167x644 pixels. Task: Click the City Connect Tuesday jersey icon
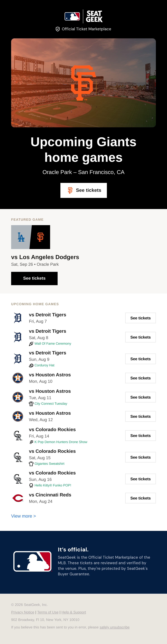click(x=31, y=403)
